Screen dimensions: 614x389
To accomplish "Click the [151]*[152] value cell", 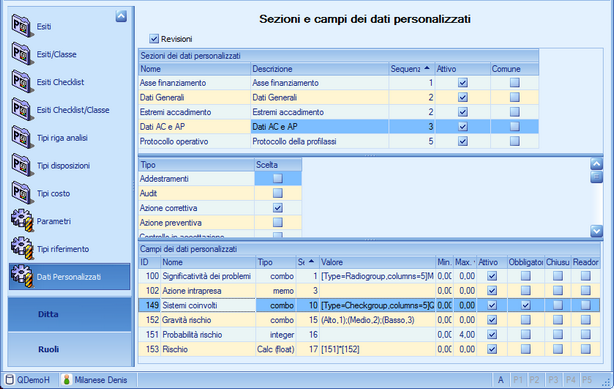I will (x=377, y=349).
